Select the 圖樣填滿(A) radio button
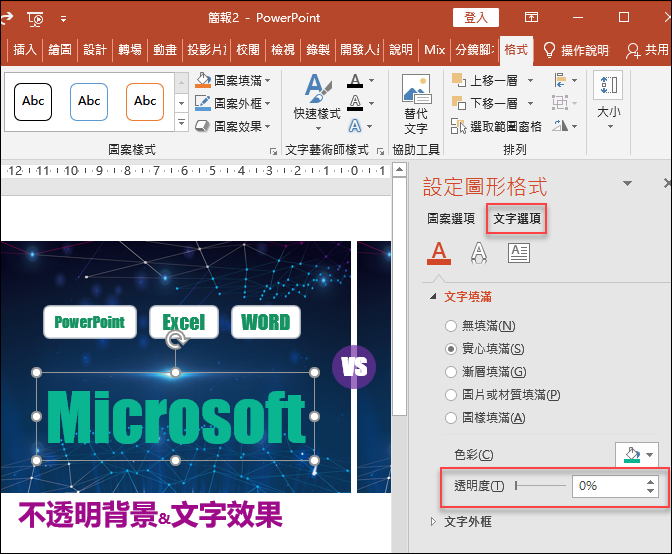This screenshot has height=554, width=672. click(x=450, y=418)
